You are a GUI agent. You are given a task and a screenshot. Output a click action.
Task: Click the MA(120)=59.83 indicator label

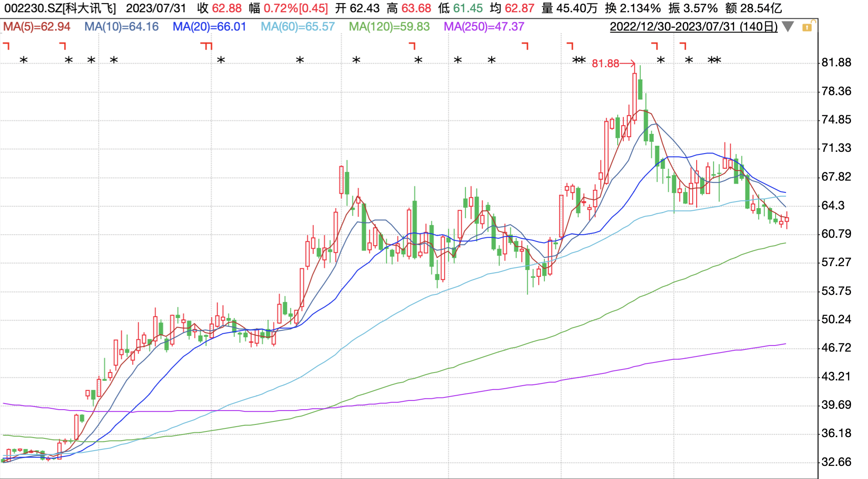389,27
